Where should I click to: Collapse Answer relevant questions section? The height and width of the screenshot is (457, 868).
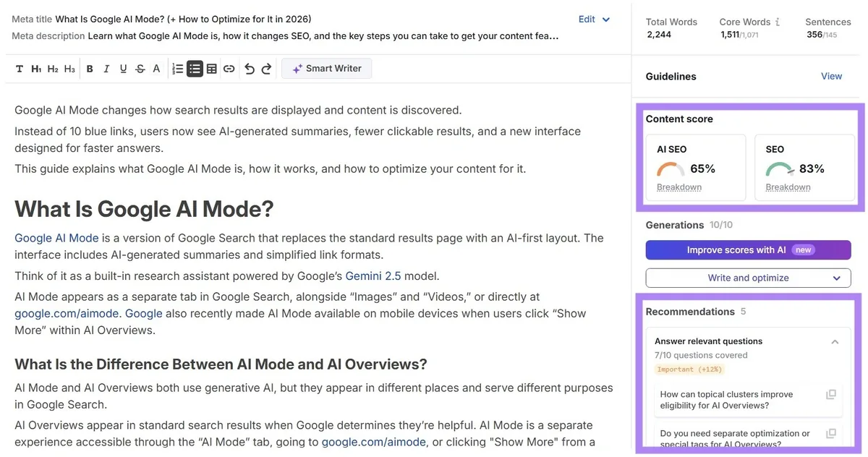[x=835, y=341]
